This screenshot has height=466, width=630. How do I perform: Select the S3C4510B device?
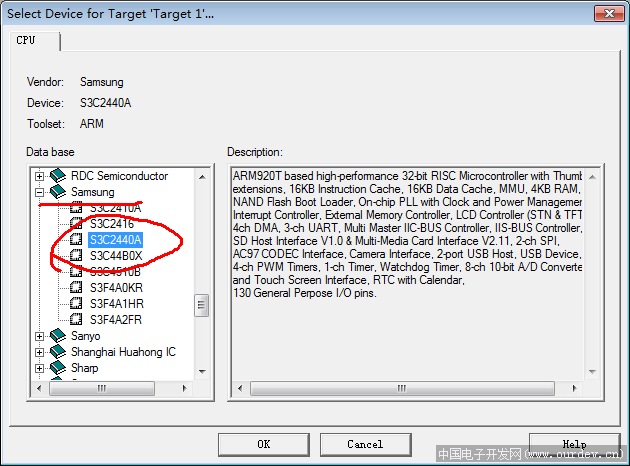pos(115,272)
